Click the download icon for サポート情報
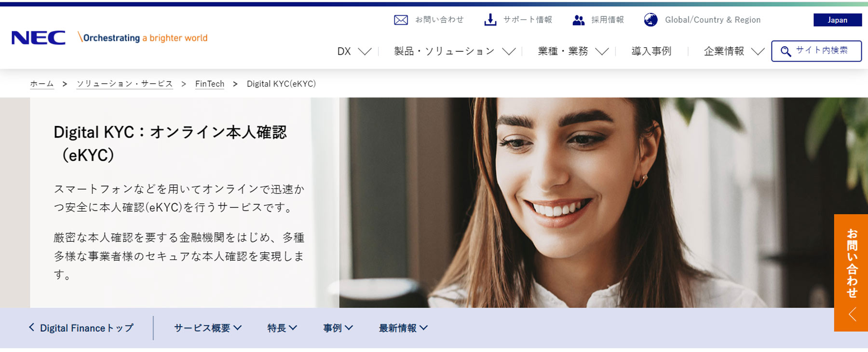Image resolution: width=868 pixels, height=352 pixels. [x=490, y=20]
